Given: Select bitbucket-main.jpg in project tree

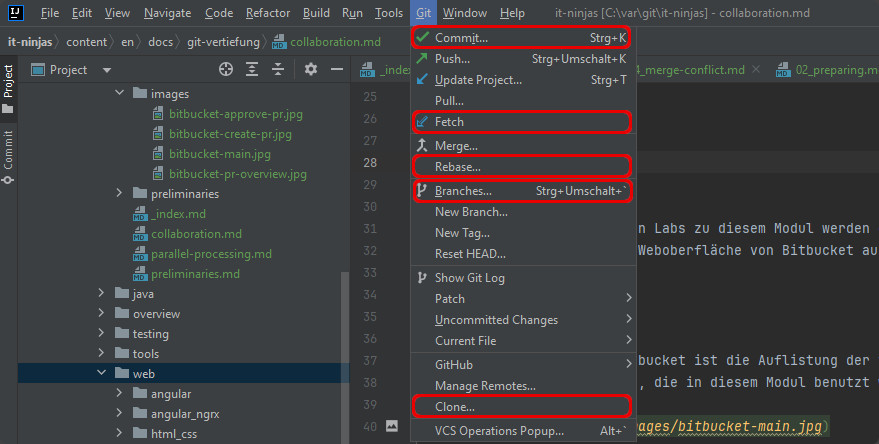Looking at the screenshot, I should click(220, 154).
